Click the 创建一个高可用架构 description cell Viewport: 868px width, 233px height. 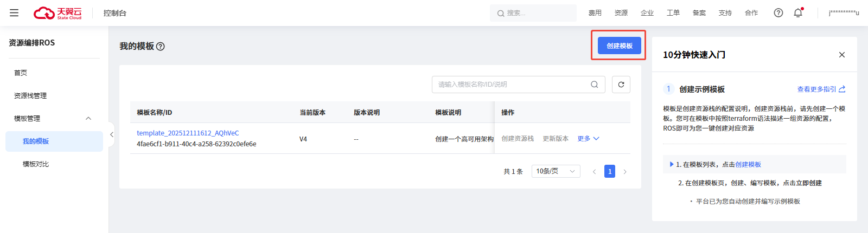464,139
